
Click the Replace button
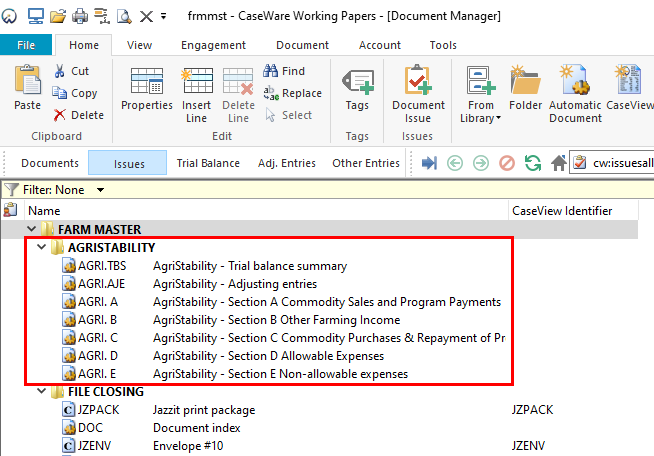pyautogui.click(x=292, y=93)
